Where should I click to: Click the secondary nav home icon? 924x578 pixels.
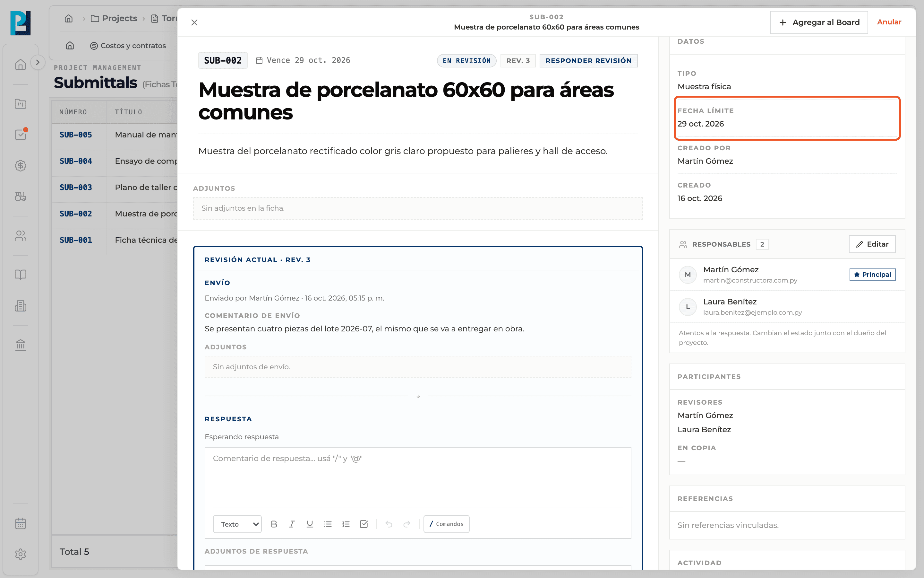click(x=70, y=46)
